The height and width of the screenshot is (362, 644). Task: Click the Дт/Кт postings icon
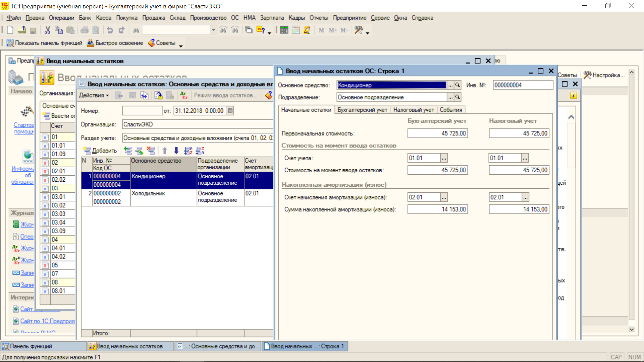coord(183,96)
